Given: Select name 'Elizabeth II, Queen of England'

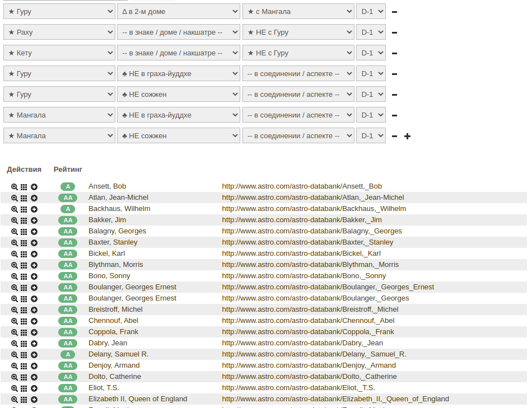Looking at the screenshot, I should tap(138, 399).
